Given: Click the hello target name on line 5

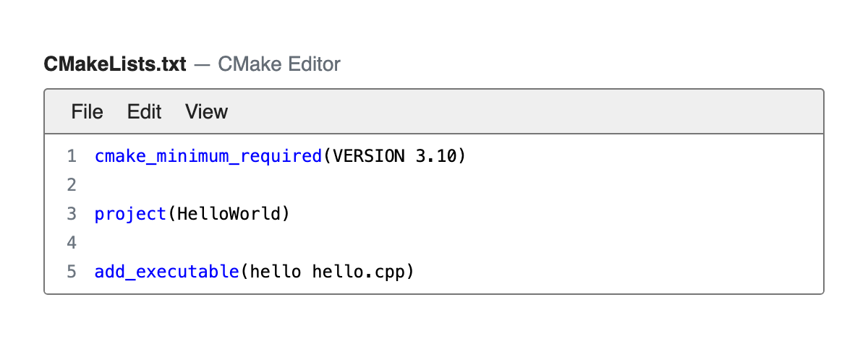Looking at the screenshot, I should (x=276, y=272).
